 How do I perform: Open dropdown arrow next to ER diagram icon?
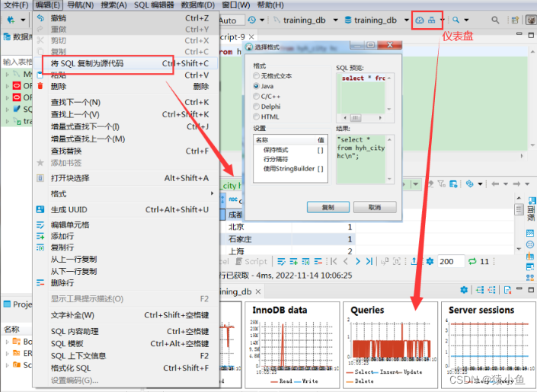(442, 21)
